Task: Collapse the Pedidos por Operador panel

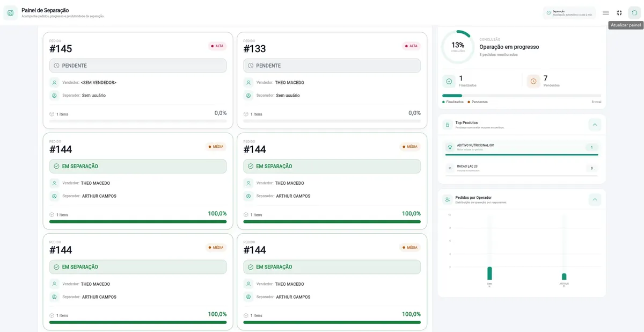Action: tap(595, 199)
